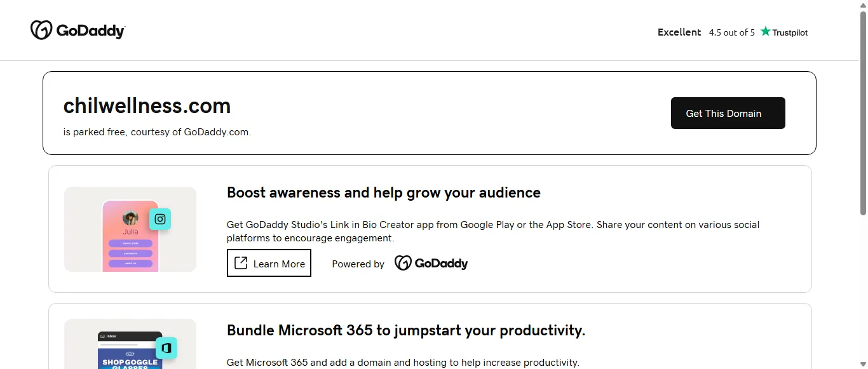Click the "Boost awareness and help grow your audience" heading
Image resolution: width=868 pixels, height=369 pixels.
383,192
